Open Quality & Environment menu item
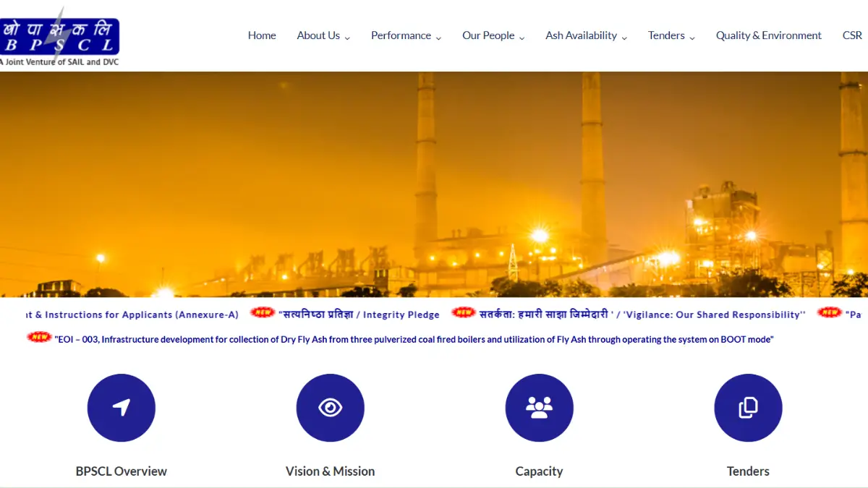Screen dimensions: 868x488 [x=768, y=35]
